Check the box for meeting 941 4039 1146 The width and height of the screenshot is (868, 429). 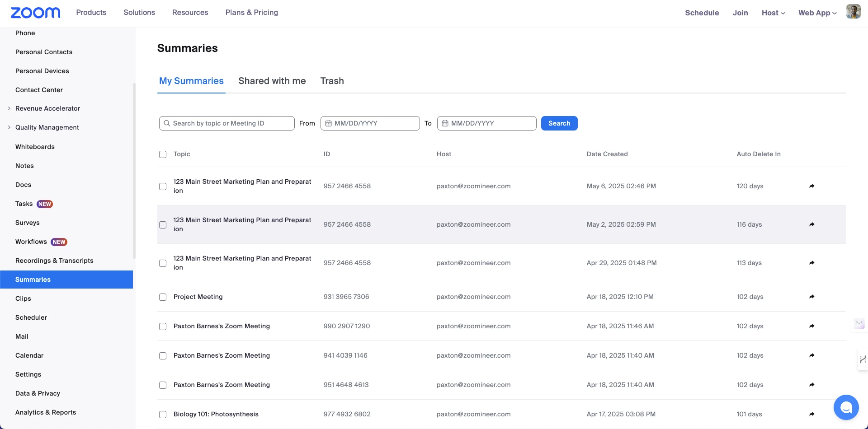[163, 356]
